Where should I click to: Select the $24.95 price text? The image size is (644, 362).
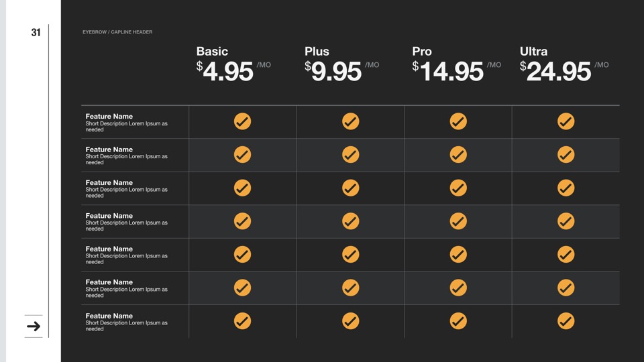click(x=555, y=71)
